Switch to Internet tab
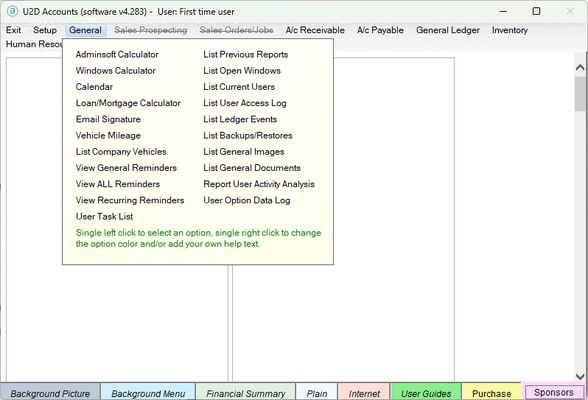 [x=364, y=393]
